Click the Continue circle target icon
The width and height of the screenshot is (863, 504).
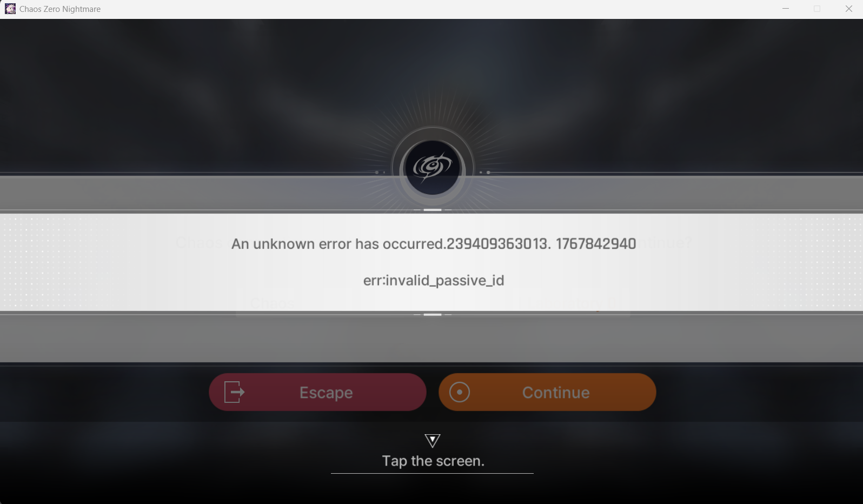click(460, 392)
